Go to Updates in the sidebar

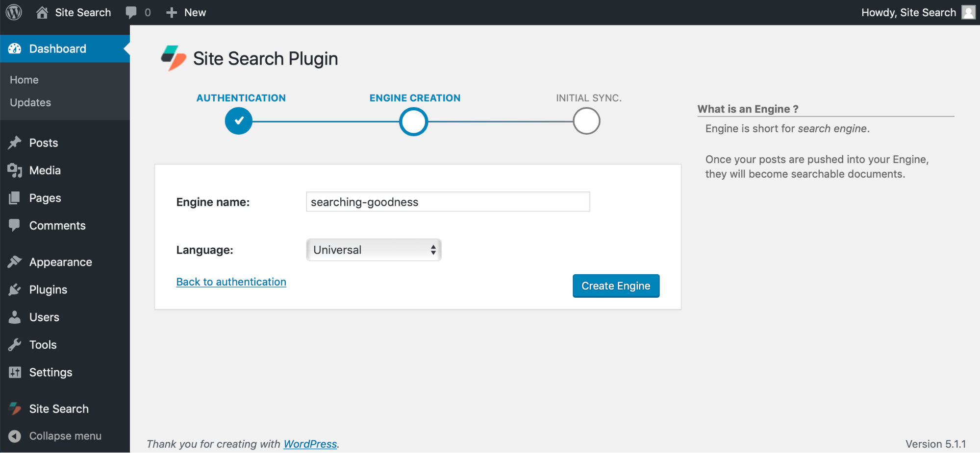(30, 102)
